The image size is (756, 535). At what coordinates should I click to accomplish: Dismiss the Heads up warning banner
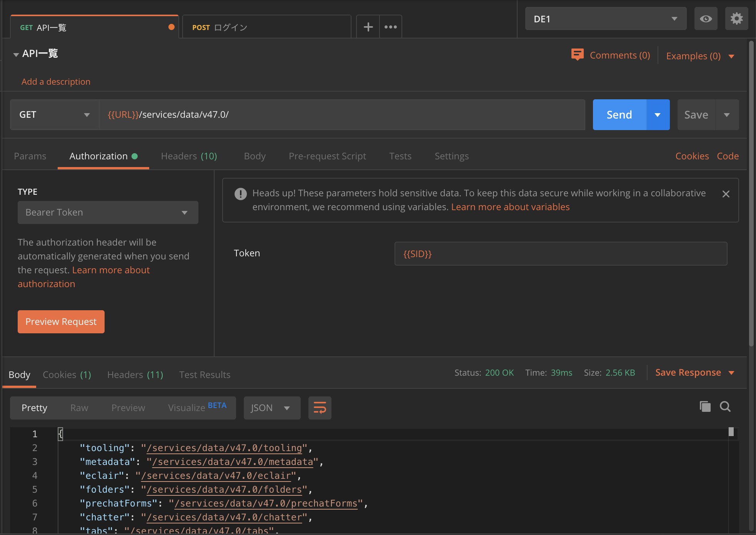(726, 194)
